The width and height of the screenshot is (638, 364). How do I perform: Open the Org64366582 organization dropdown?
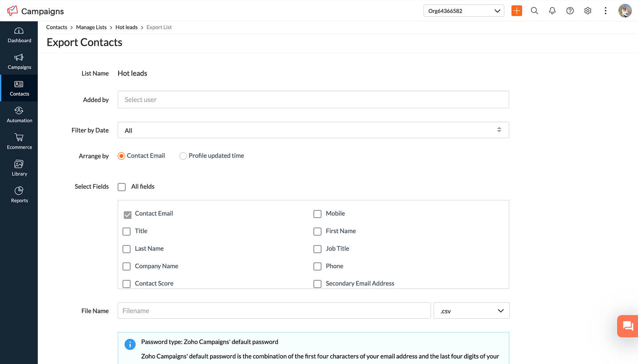pos(464,11)
